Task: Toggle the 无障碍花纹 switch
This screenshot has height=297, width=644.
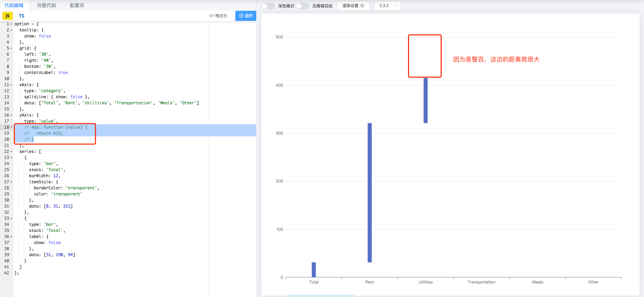Action: pos(302,6)
